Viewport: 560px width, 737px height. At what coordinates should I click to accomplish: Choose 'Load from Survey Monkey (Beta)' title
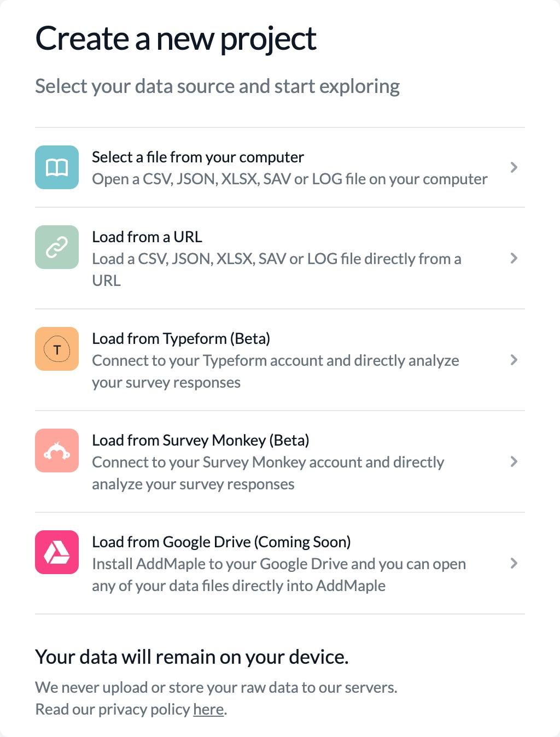point(201,441)
